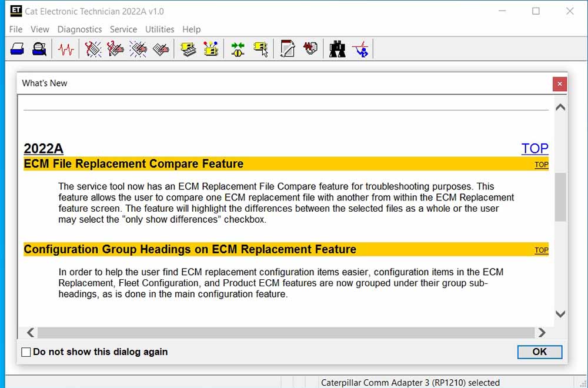Click 'ECM File Replacement Compare Feature' heading
Image resolution: width=588 pixels, height=388 pixels.
[133, 164]
